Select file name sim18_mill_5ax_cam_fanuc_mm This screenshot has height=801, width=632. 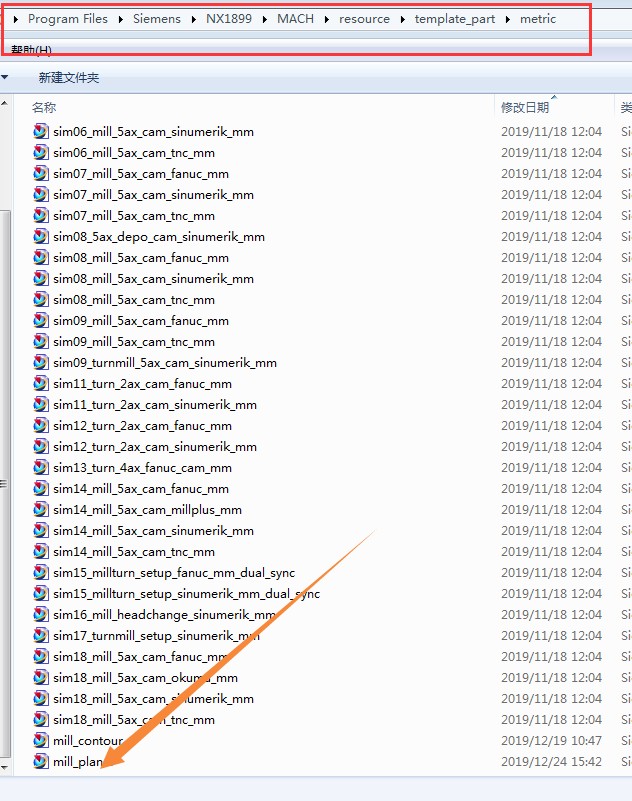point(141,656)
